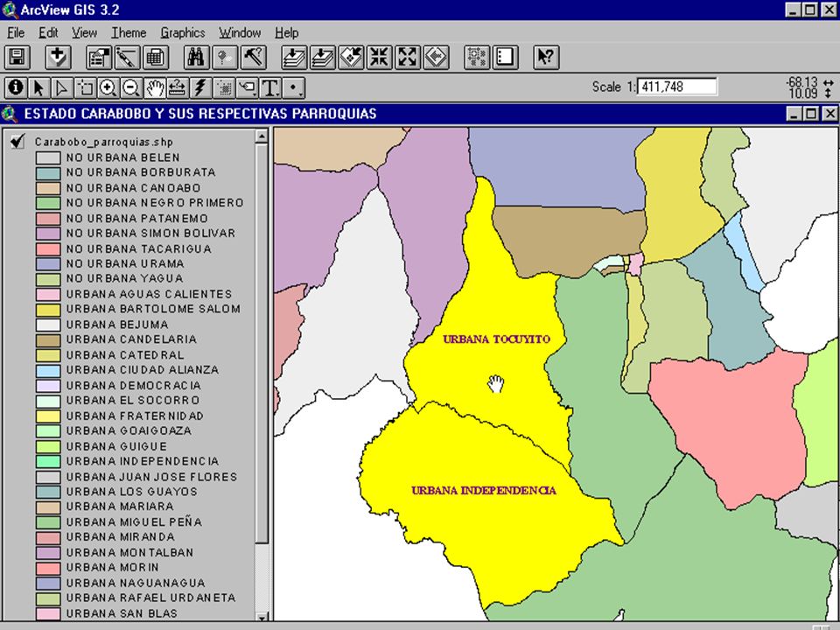Click Select Features Using Graphic icon
This screenshot has height=630, width=840.
(477, 58)
